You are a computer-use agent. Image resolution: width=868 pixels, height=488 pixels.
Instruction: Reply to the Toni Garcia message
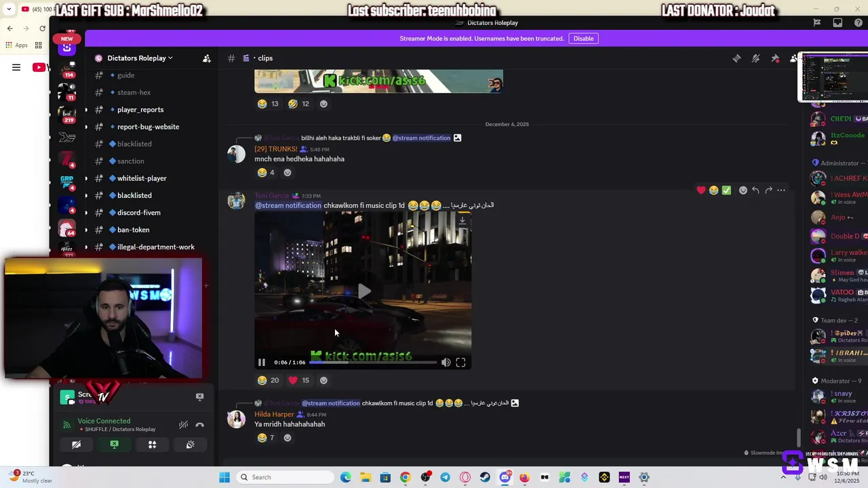pyautogui.click(x=755, y=190)
